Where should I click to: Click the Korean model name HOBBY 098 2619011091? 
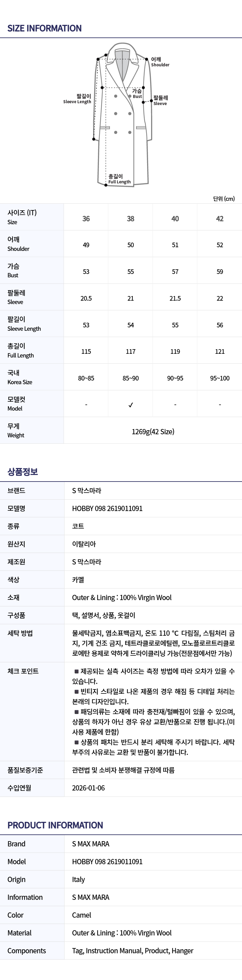107,508
